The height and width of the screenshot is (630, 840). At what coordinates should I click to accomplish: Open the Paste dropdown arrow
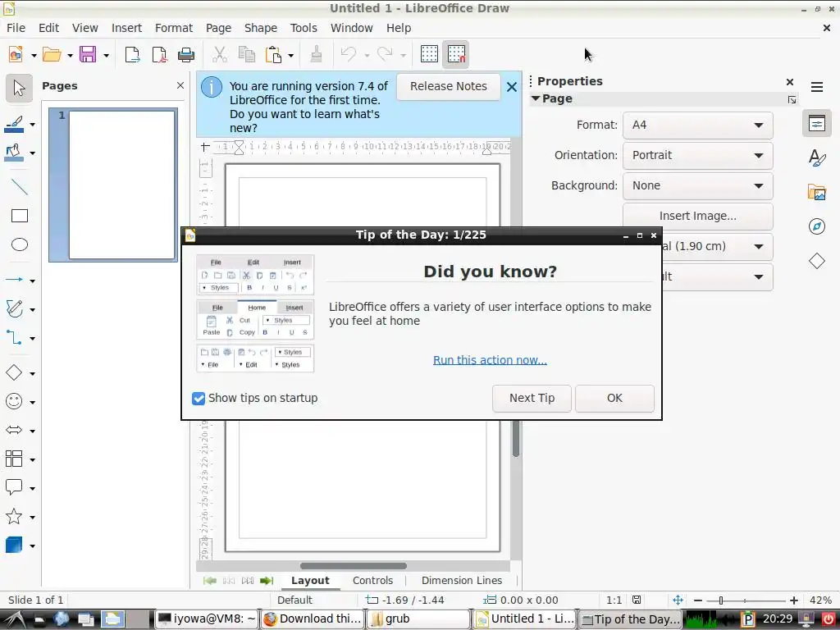[x=291, y=55]
